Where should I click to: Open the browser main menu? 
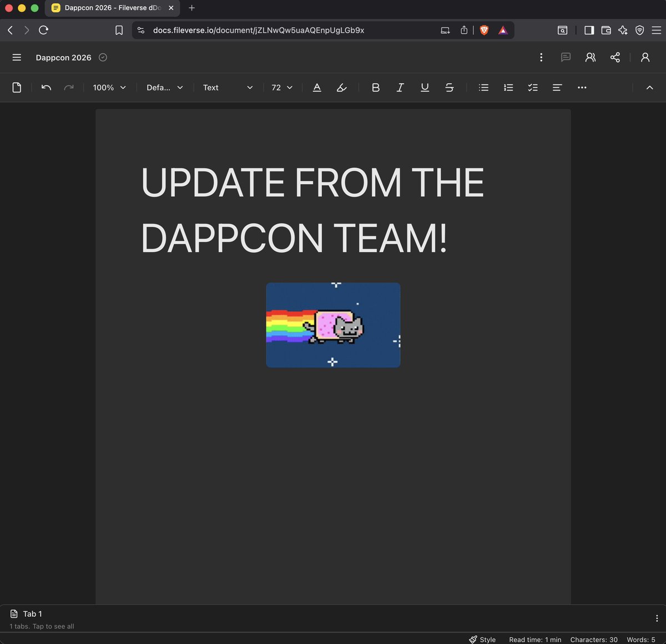pyautogui.click(x=655, y=30)
